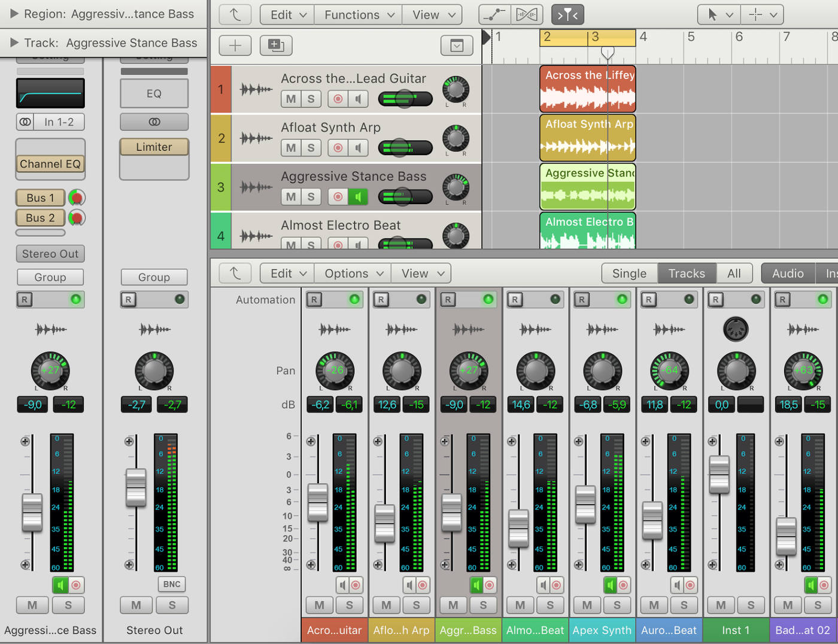The height and width of the screenshot is (644, 838).
Task: Open the tracks area Edit dropdown
Action: coord(287,14)
